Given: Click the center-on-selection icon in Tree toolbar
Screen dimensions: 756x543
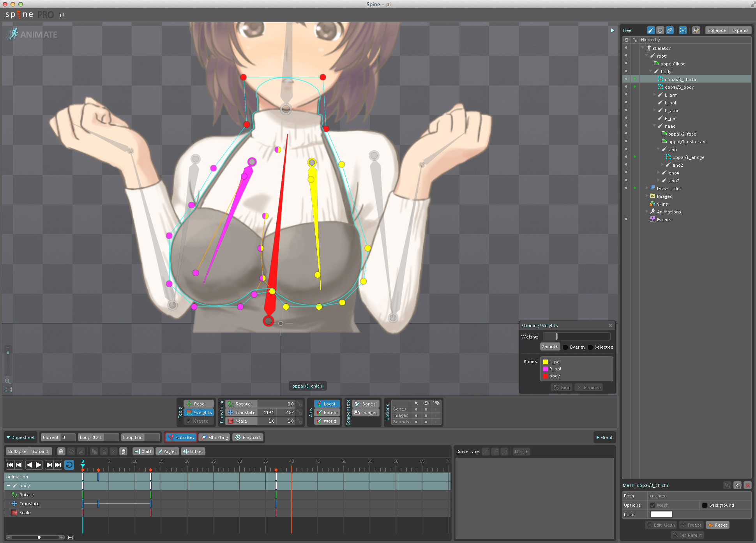Looking at the screenshot, I should (x=683, y=30).
